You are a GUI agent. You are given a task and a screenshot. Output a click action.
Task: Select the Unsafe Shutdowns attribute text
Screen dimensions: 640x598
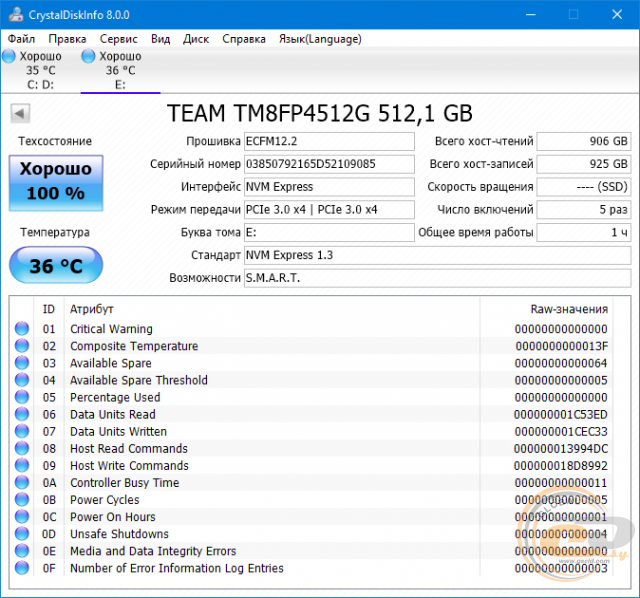(119, 534)
